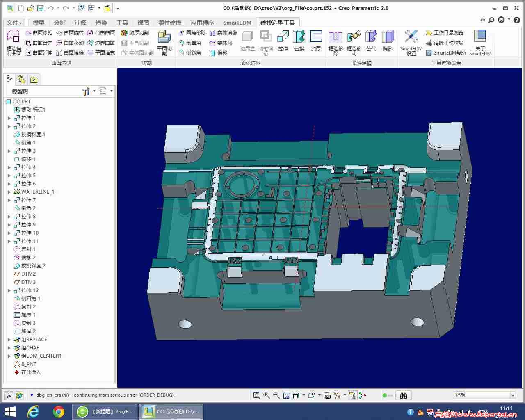This screenshot has height=420, width=525.
Task: Open the 文件 menu
Action: [14, 23]
